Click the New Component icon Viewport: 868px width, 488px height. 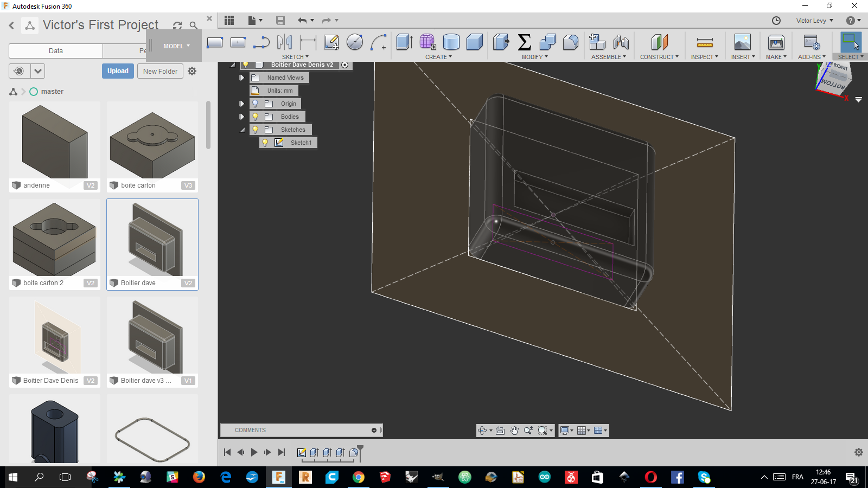597,42
